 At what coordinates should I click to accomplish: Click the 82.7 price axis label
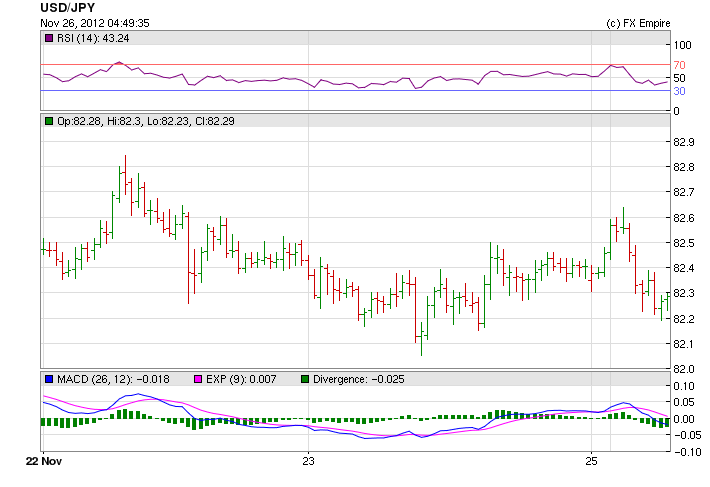(x=684, y=192)
